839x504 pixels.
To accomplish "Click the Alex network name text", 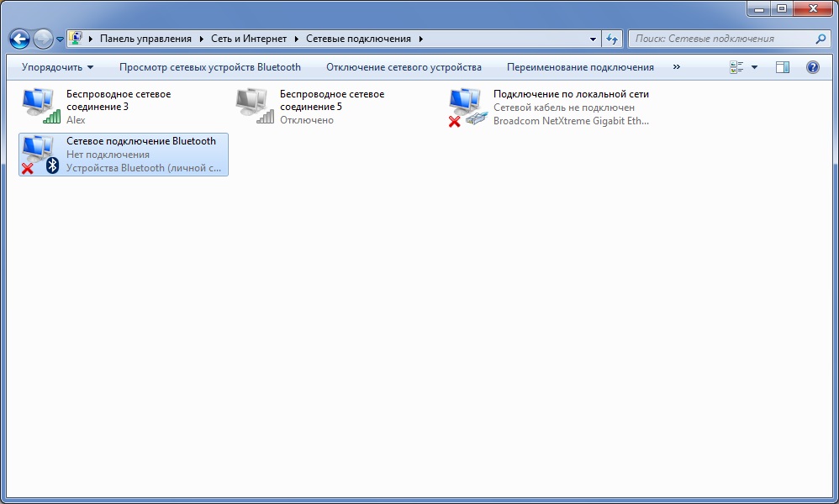I will pyautogui.click(x=76, y=120).
